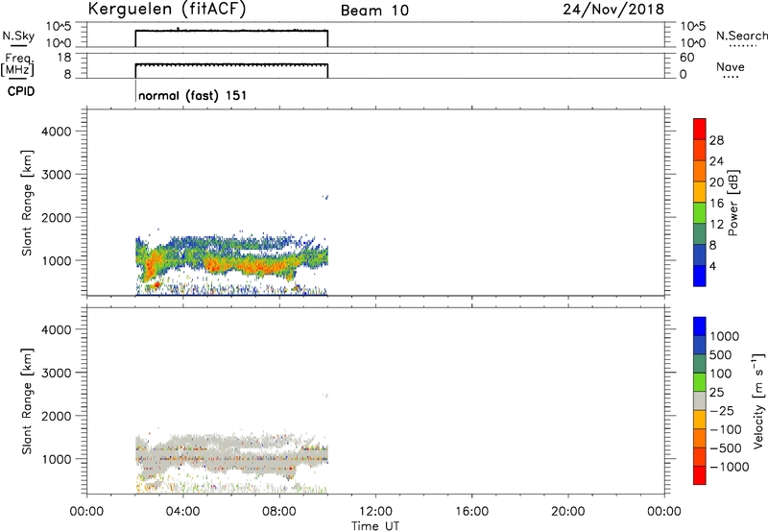Viewport: 768px width, 532px height.
Task: Click the 'Freq. [MHz]' axis label
Action: pyautogui.click(x=18, y=64)
